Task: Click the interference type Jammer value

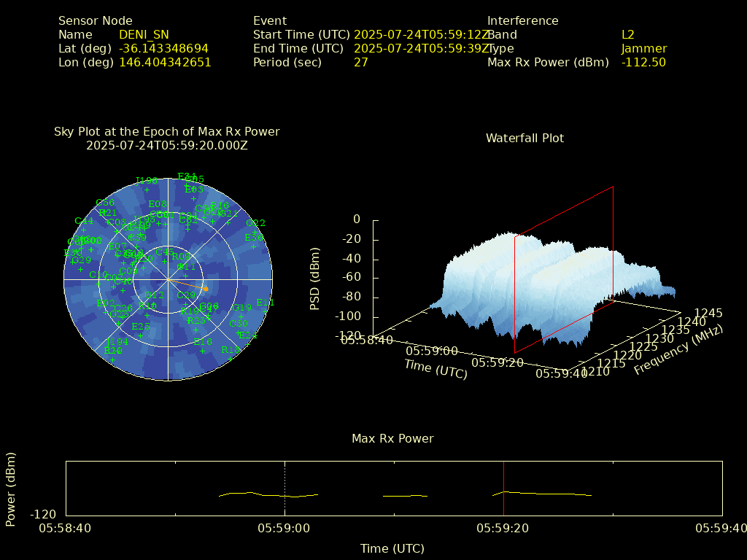Action: [643, 49]
